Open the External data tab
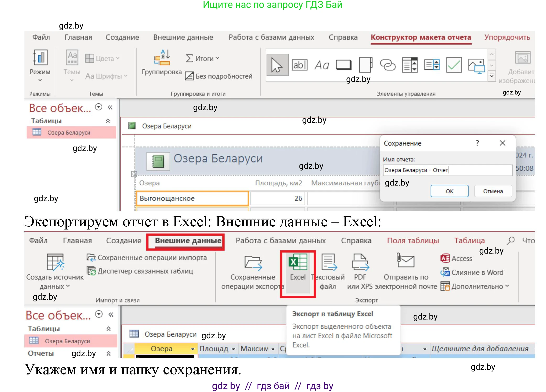Viewport: 546px width, 392px height. (x=188, y=241)
